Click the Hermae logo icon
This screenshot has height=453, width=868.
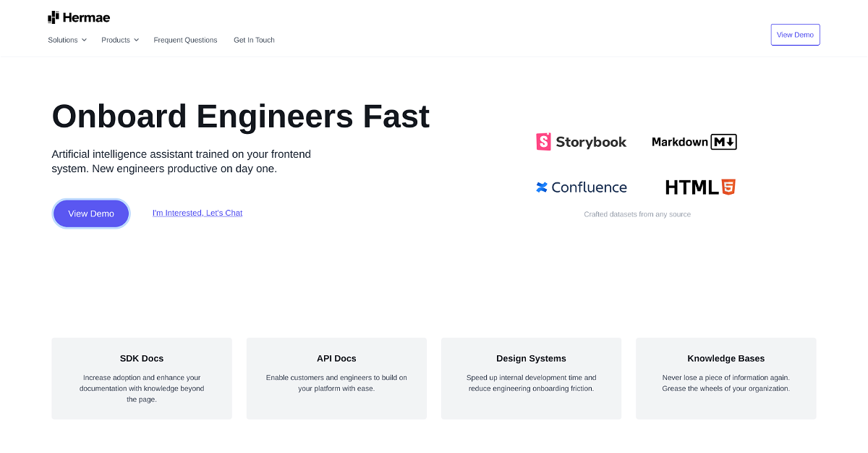click(x=54, y=17)
